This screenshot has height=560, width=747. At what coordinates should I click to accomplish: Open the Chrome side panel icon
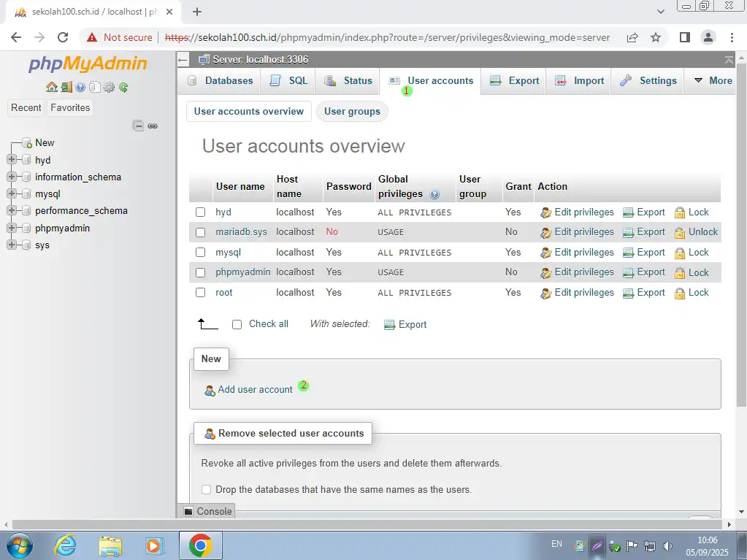tap(685, 38)
